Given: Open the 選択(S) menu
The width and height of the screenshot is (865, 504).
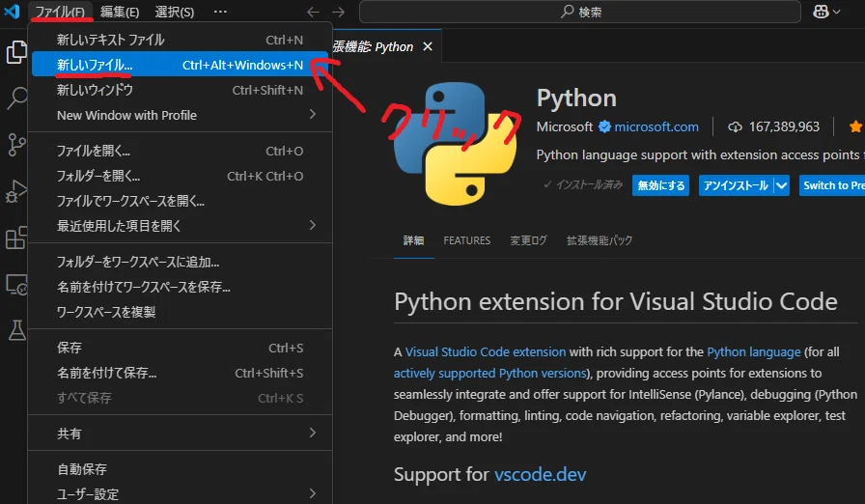Looking at the screenshot, I should [175, 12].
